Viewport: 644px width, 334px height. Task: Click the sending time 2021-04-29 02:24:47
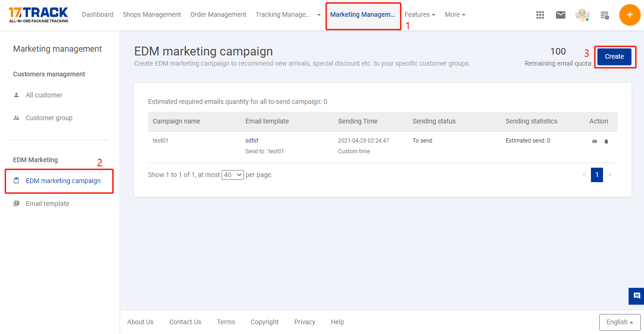pyautogui.click(x=364, y=140)
